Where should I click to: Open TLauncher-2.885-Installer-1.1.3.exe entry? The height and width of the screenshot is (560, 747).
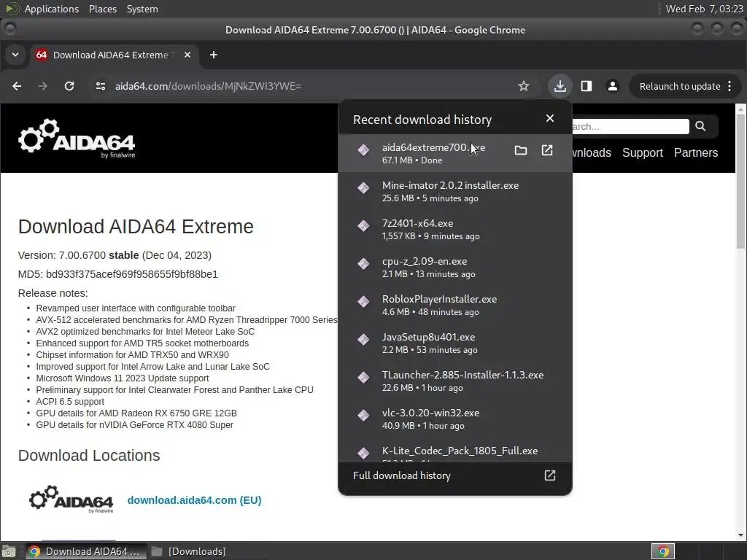[454, 381]
